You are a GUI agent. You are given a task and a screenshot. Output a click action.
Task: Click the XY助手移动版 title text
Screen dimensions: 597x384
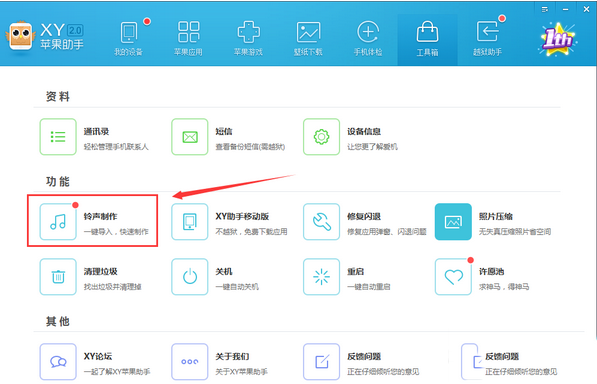[242, 217]
